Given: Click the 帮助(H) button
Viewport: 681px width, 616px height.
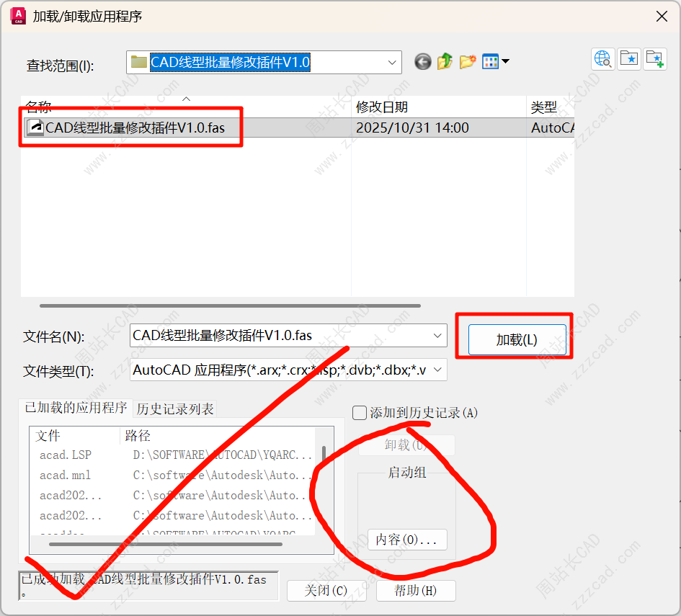Looking at the screenshot, I should tap(416, 591).
